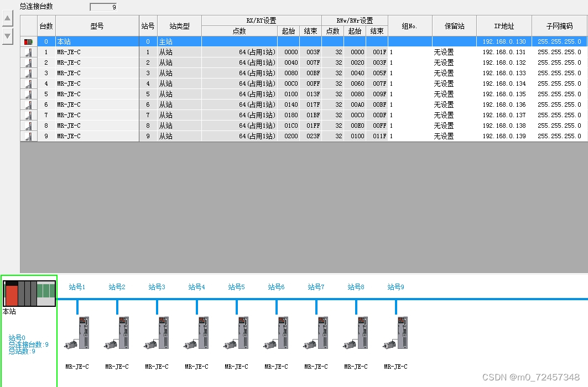Click IP address 192.168.0.135
The width and height of the screenshot is (588, 387).
[504, 94]
